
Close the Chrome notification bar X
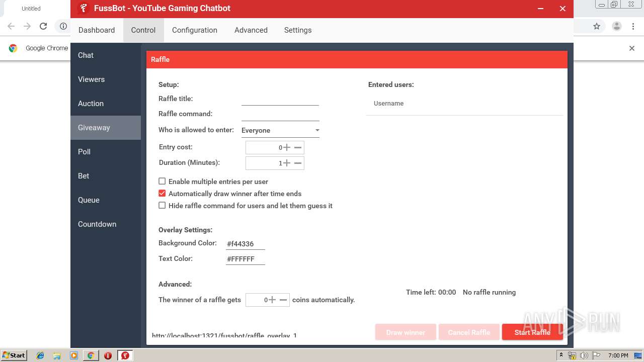[632, 48]
